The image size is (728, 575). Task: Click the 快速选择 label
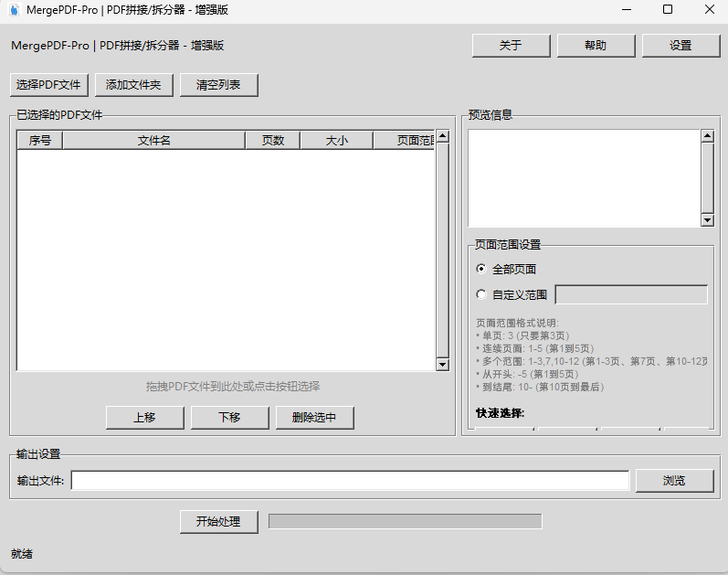pyautogui.click(x=500, y=413)
